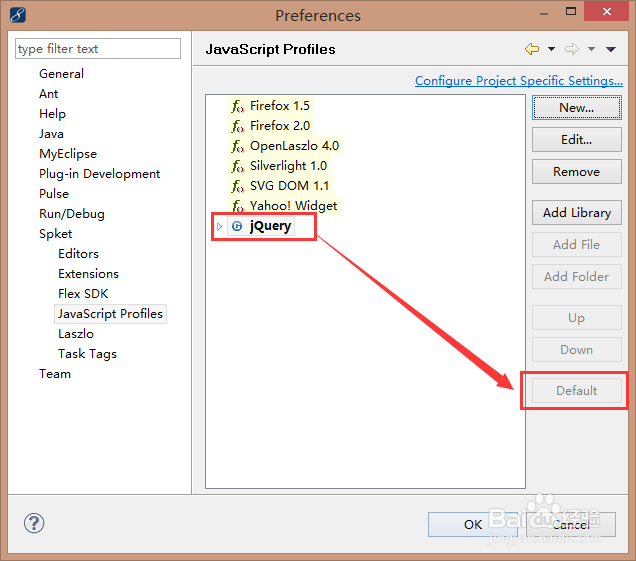The height and width of the screenshot is (561, 636).
Task: Go back with the yellow arrow
Action: click(532, 49)
